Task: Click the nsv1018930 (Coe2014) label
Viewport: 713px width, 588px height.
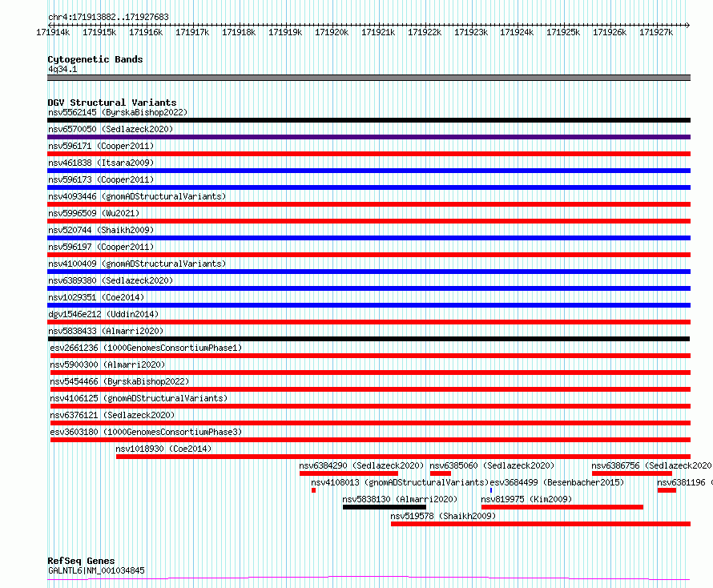Action: (163, 449)
